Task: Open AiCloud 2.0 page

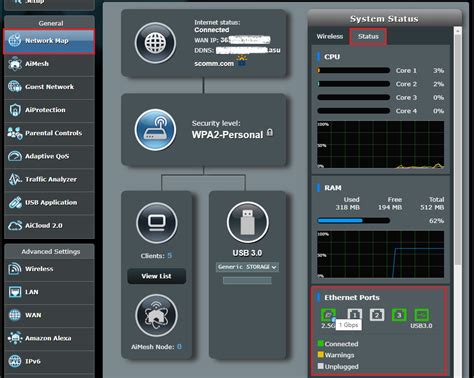Action: pos(49,226)
